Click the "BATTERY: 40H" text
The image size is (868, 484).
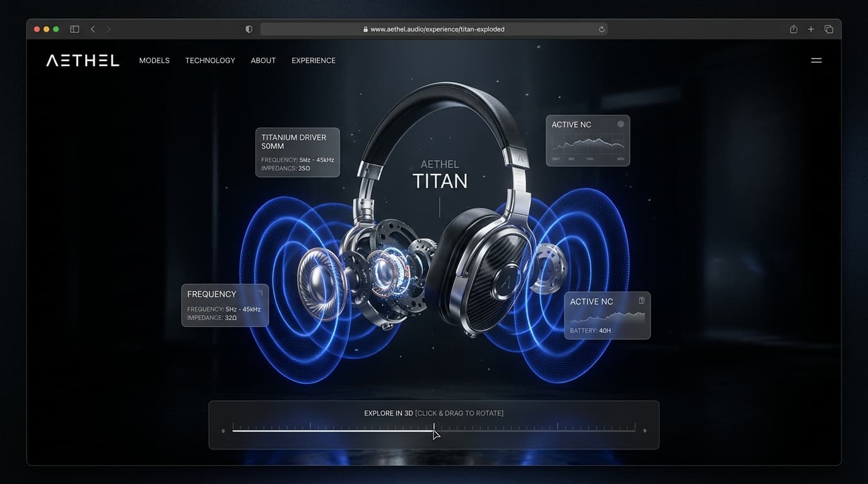pos(590,331)
